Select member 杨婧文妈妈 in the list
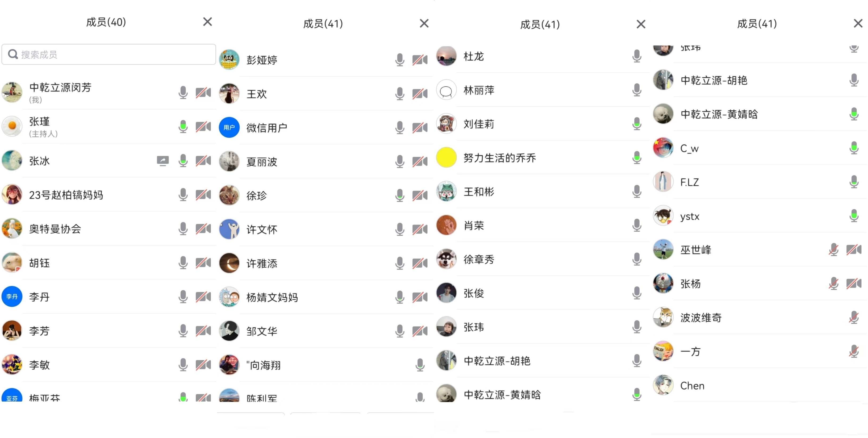 pos(272,297)
